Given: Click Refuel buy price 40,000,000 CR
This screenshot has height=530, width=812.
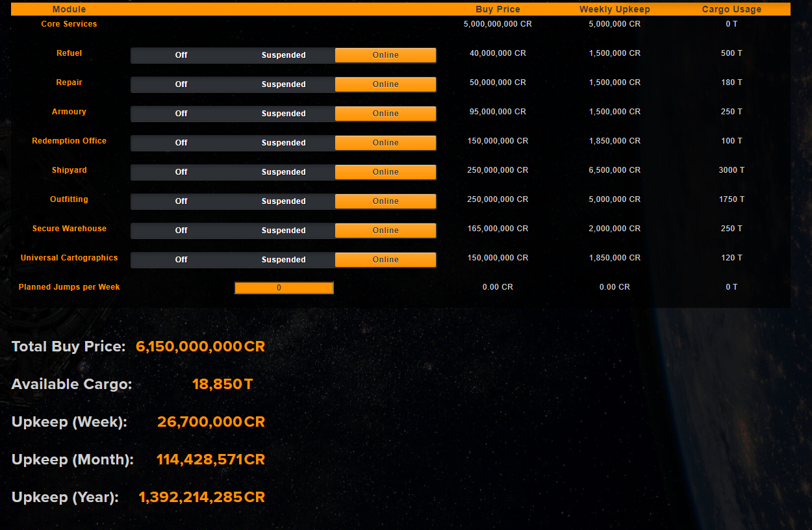Looking at the screenshot, I should click(498, 53).
